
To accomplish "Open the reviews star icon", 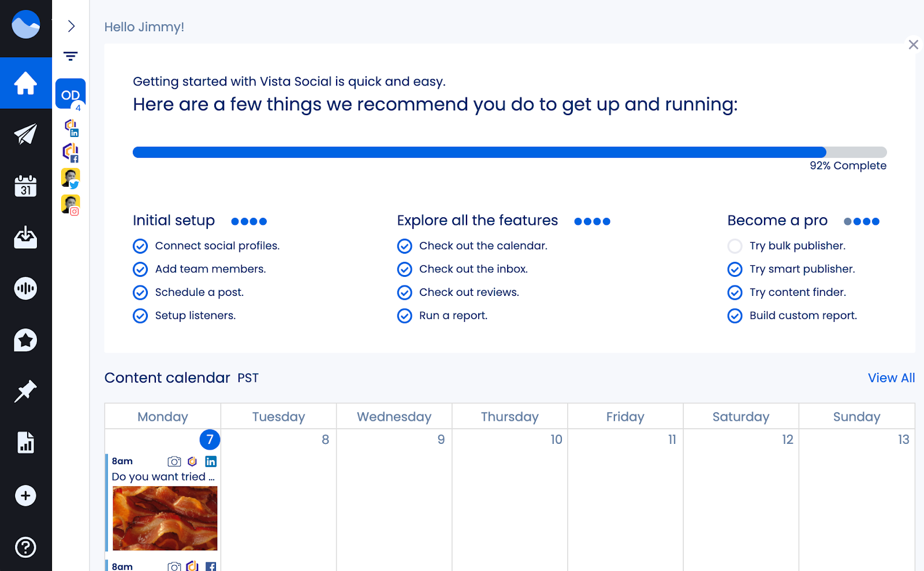I will point(25,340).
